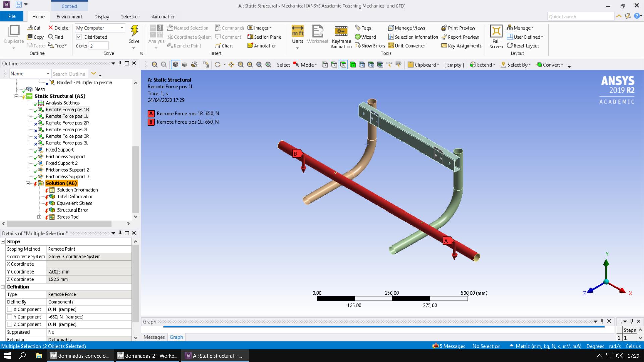Check the Y Component checkbox

[x=10, y=317]
